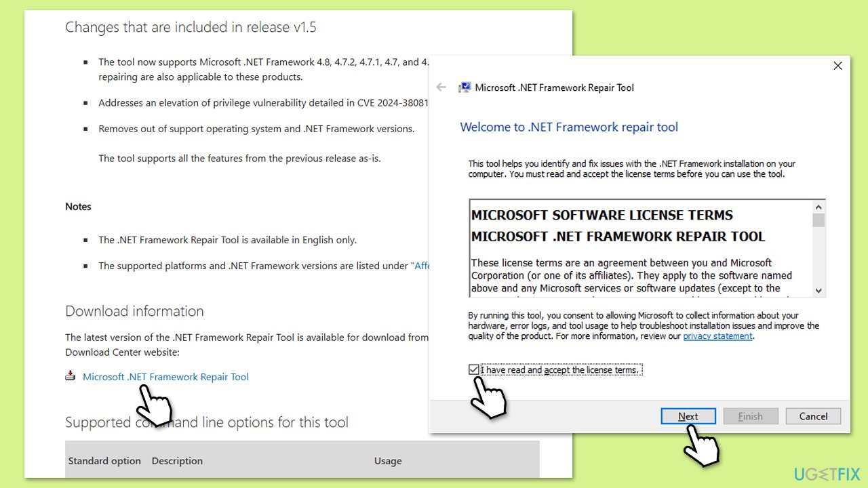Open the Affected configurations link on the webpage
The height and width of the screenshot is (488, 868).
pyautogui.click(x=420, y=266)
